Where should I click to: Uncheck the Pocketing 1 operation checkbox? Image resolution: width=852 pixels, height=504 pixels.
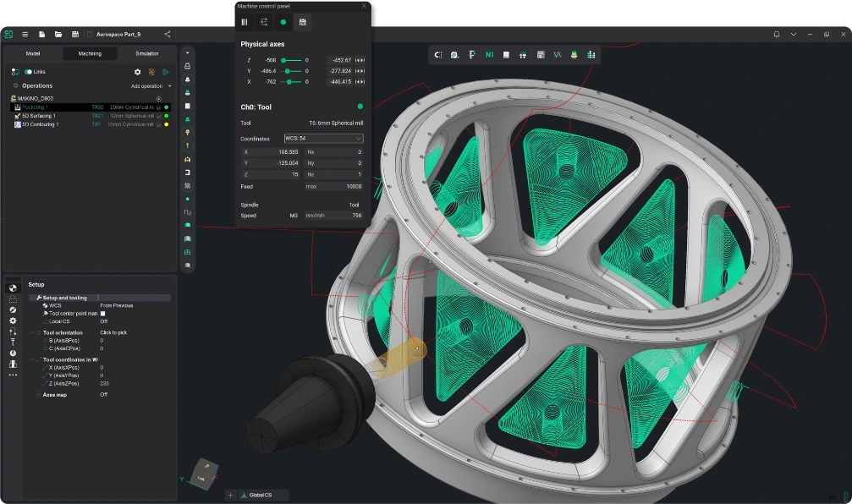(x=159, y=107)
